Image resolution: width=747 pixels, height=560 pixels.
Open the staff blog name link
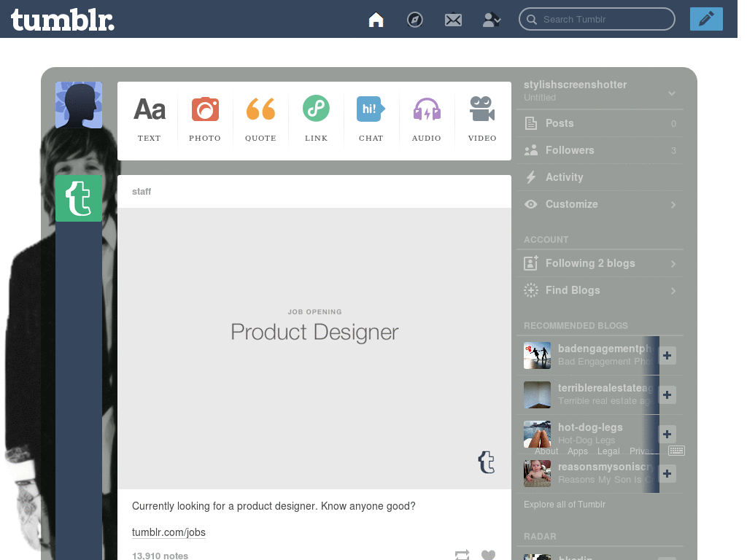tap(142, 192)
